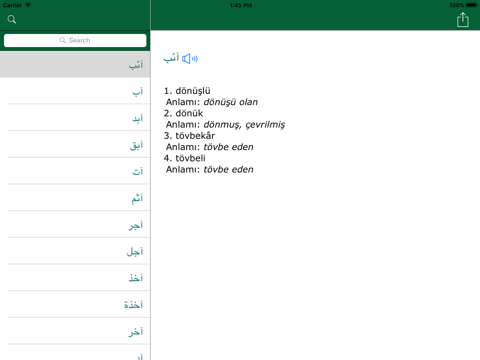Select the list word أبق
Image resolution: width=480 pixels, height=360 pixels.
tap(75, 144)
